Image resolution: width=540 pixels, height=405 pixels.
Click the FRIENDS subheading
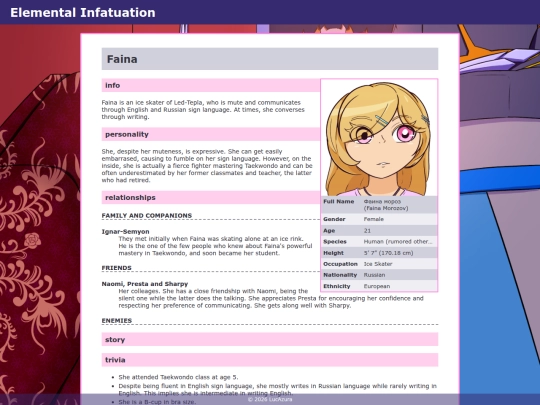point(116,268)
